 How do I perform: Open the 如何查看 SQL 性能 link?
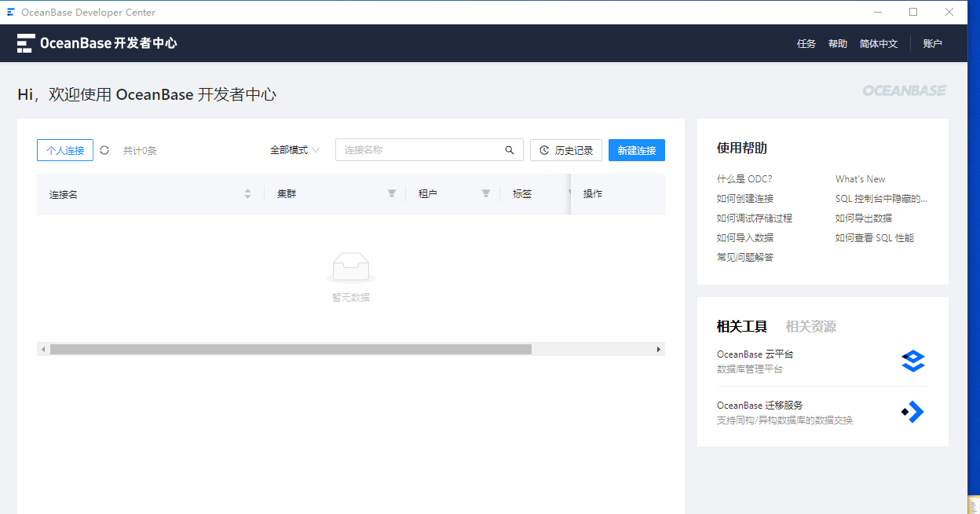click(875, 238)
